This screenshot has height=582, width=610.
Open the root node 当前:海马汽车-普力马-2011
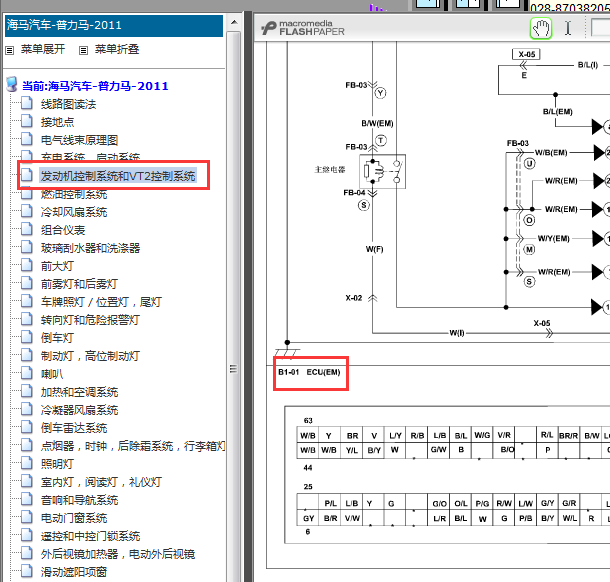coord(95,86)
